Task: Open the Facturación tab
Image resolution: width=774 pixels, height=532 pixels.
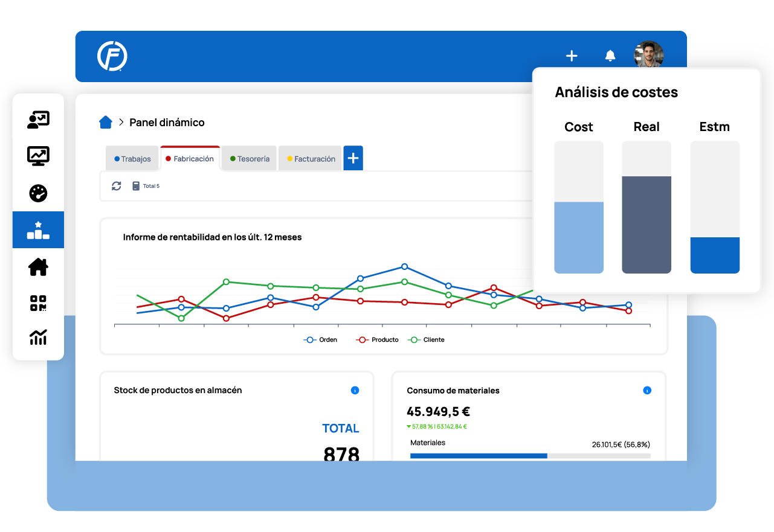Action: 311,159
